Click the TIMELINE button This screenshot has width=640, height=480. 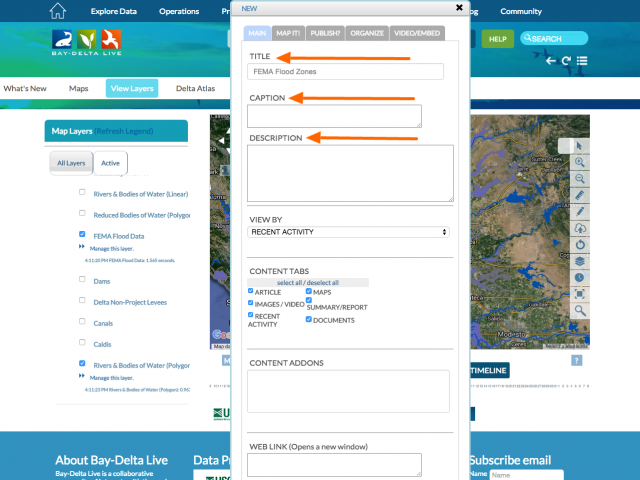click(x=489, y=370)
